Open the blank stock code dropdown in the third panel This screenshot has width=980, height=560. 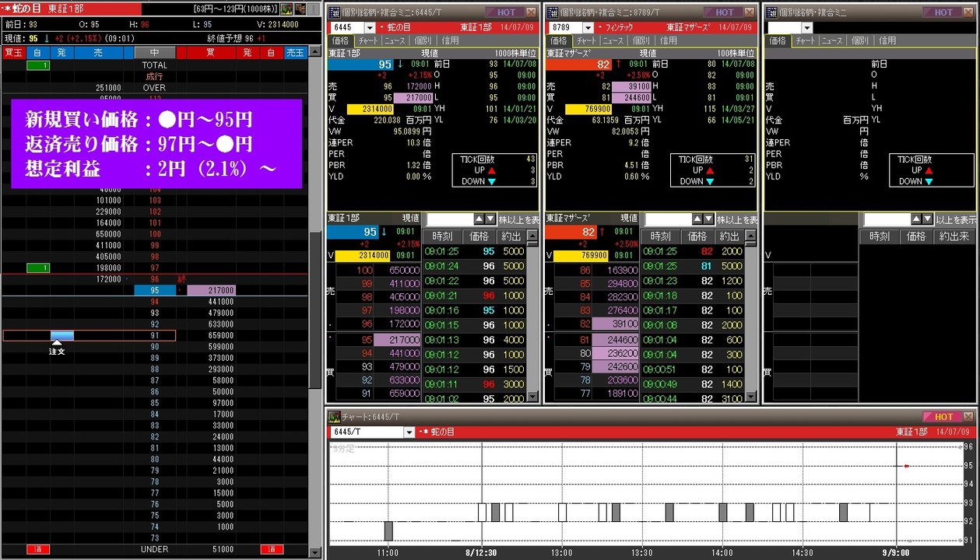click(807, 28)
